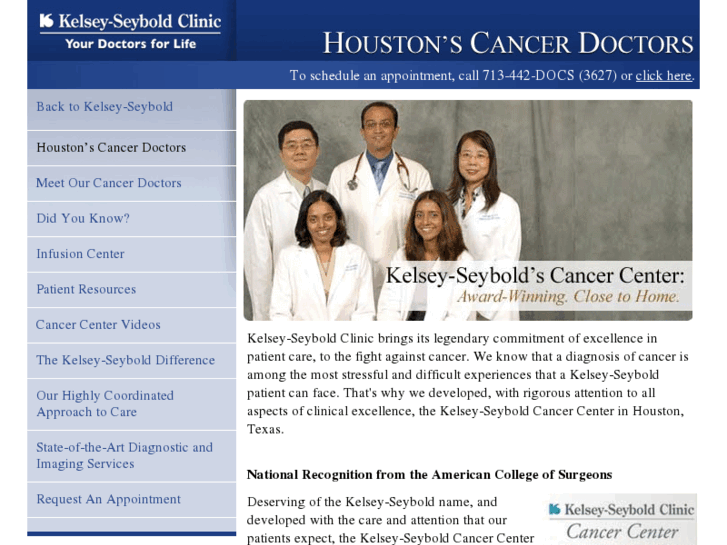Go to Infusion Center

coord(80,254)
